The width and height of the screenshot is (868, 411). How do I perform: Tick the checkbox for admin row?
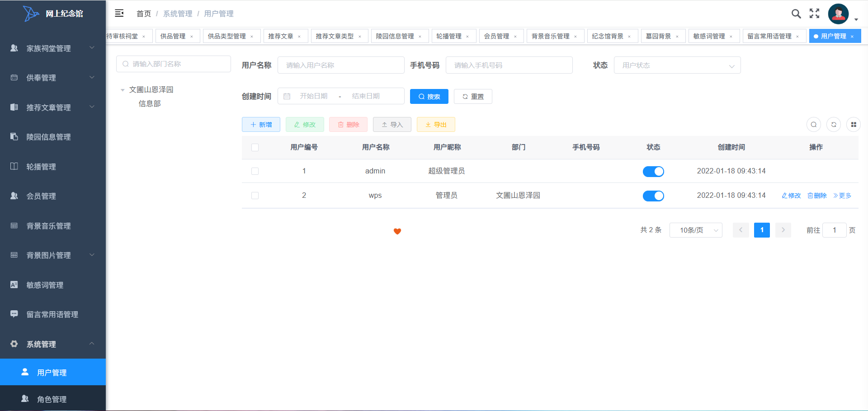255,171
